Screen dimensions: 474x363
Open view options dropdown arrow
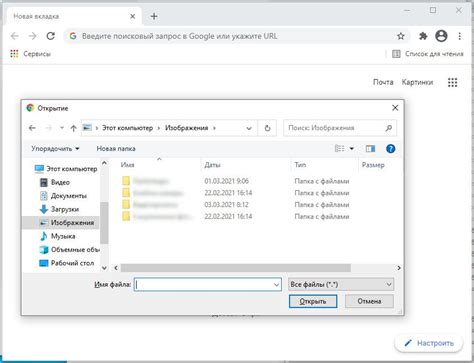[x=352, y=149]
